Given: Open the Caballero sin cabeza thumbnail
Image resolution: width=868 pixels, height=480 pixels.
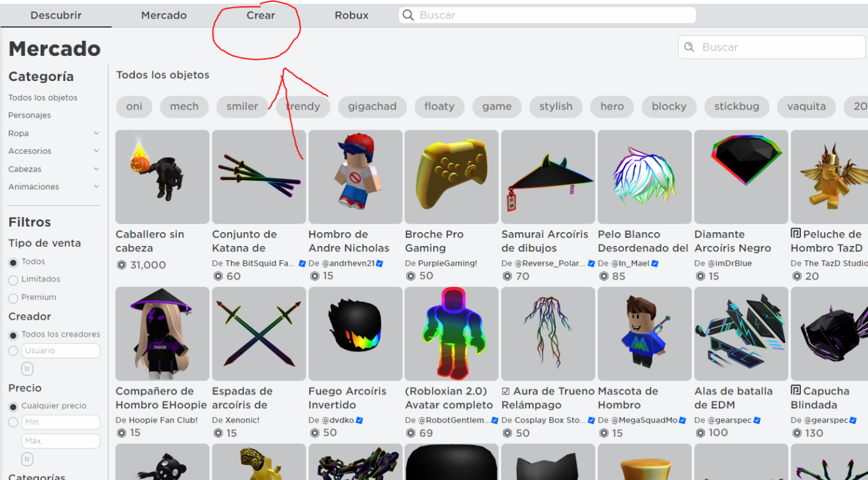Looking at the screenshot, I should [162, 177].
